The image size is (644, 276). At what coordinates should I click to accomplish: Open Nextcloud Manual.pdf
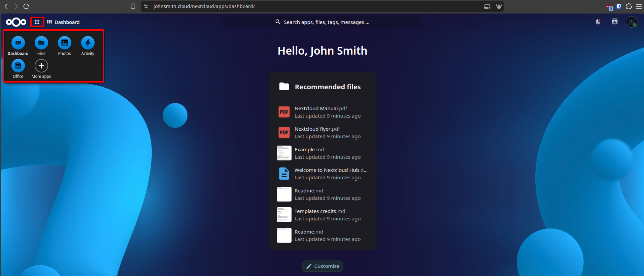point(323,112)
